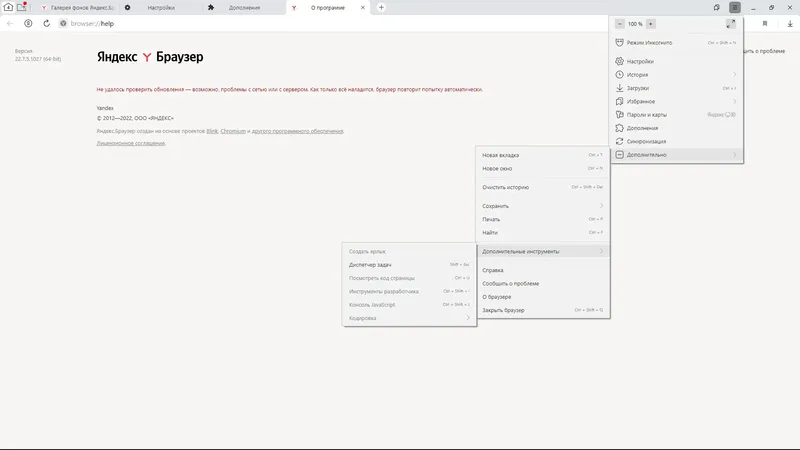Select Сообщить о проблеме in the submenu

(x=543, y=283)
